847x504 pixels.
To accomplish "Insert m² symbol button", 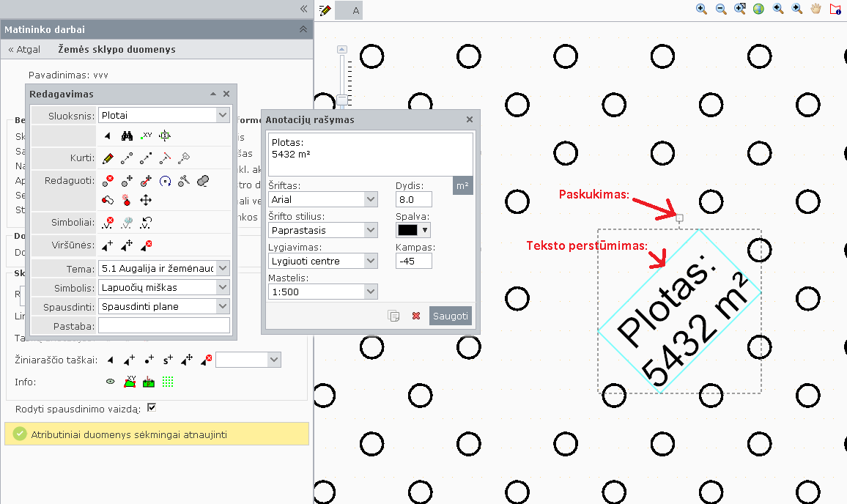I will 463,186.
